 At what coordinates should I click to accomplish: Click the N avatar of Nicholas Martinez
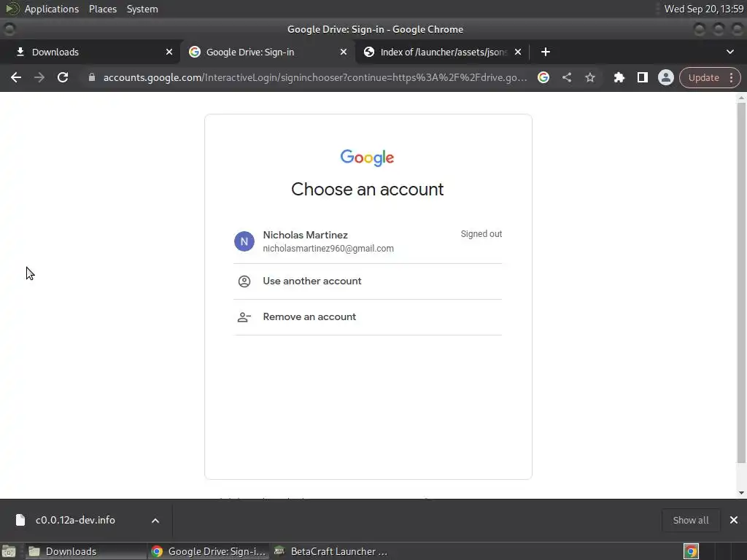click(244, 241)
